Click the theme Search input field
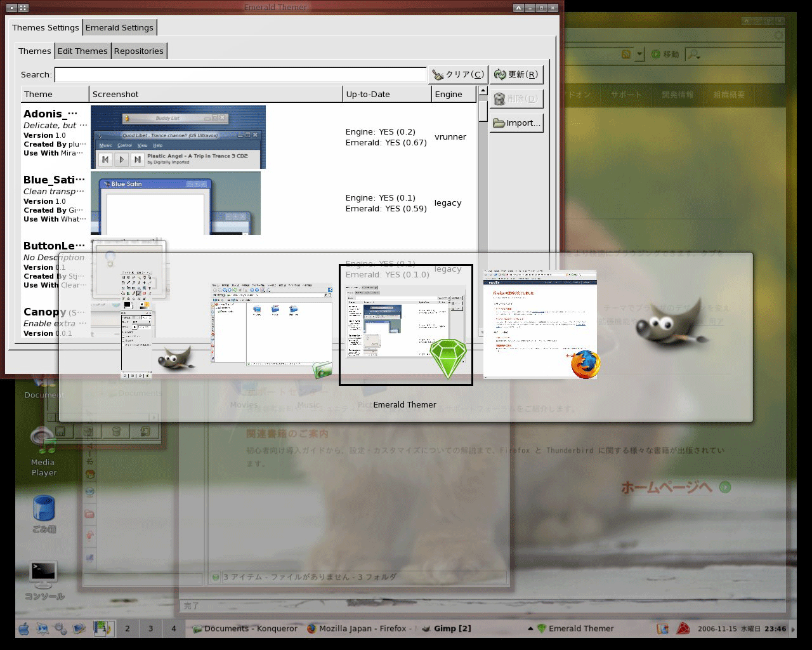The width and height of the screenshot is (812, 650). [x=240, y=74]
